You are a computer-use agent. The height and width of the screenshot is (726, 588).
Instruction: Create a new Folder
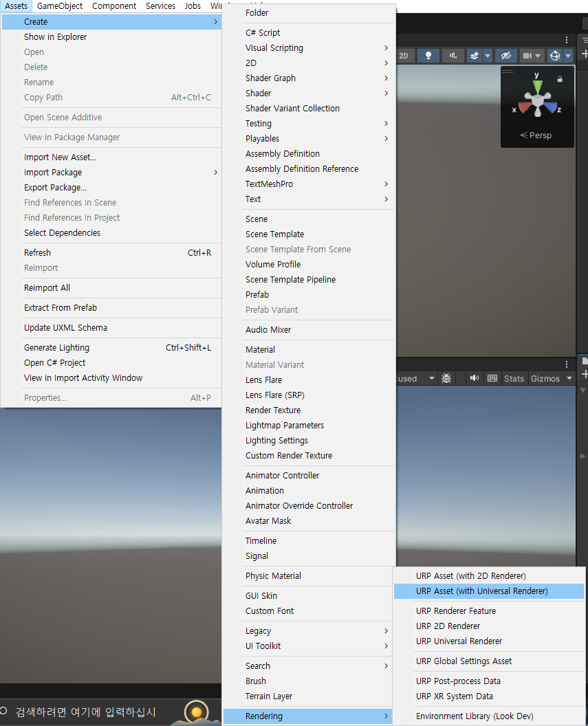pyautogui.click(x=309, y=12)
